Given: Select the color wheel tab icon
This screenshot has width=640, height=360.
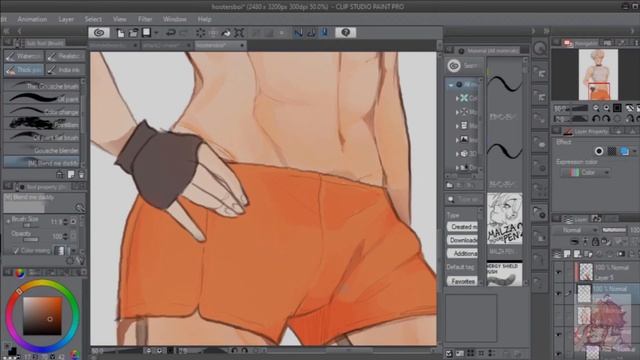Looking at the screenshot, I should click(x=19, y=273).
